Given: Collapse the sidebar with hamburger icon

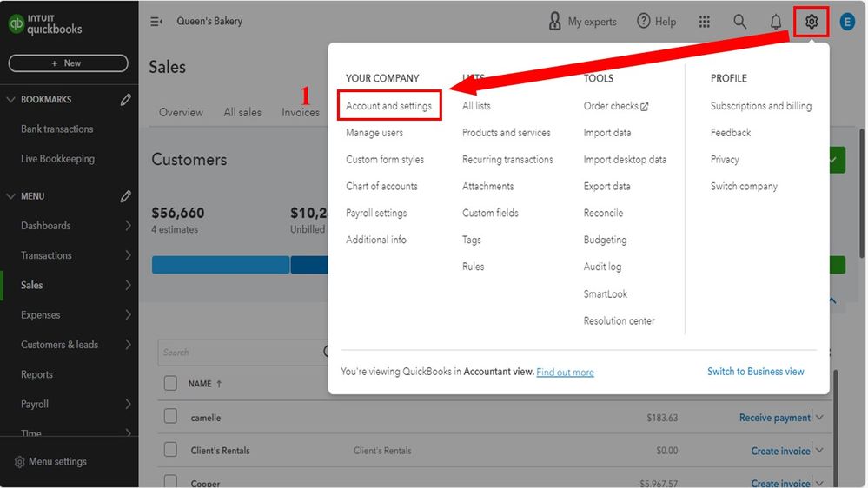Looking at the screenshot, I should tap(156, 22).
